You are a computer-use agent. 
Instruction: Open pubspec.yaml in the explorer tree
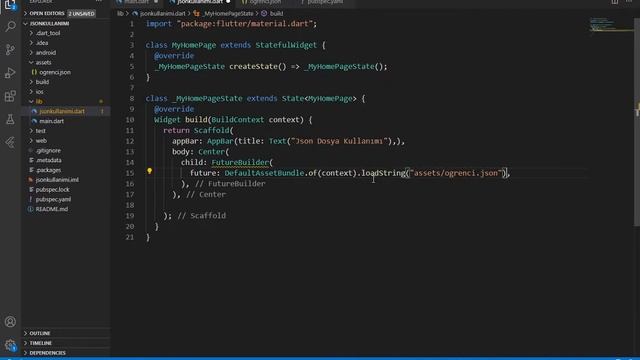pos(53,199)
